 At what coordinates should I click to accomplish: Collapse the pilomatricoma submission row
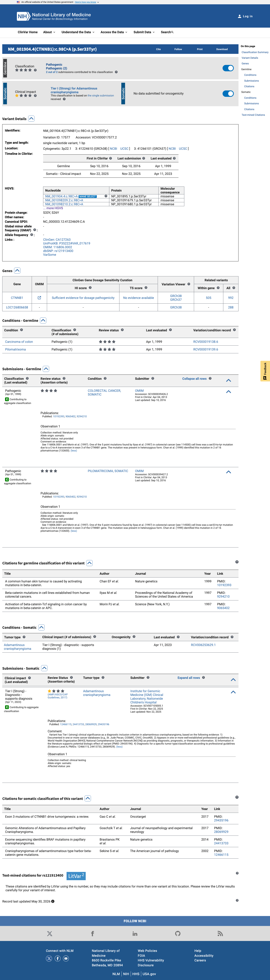229,472
